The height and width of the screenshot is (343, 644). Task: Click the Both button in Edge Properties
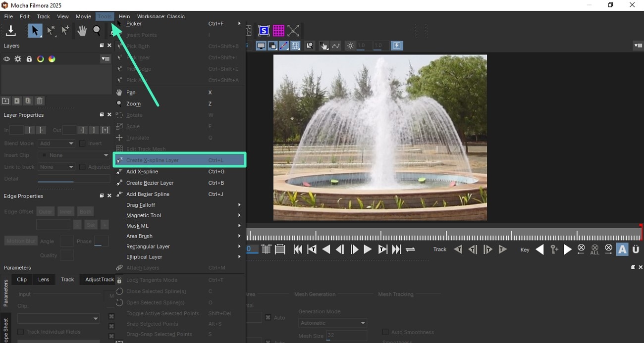tap(85, 211)
